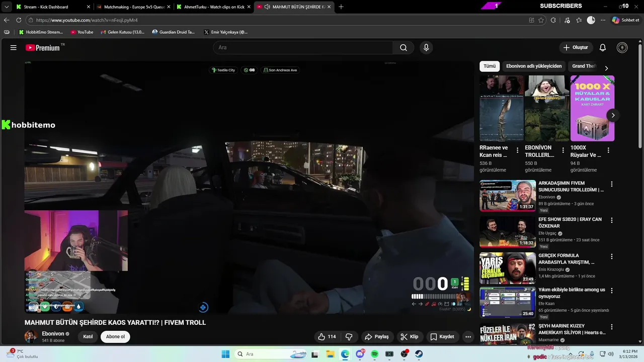Select the Grand Theft filter chip

(584, 66)
